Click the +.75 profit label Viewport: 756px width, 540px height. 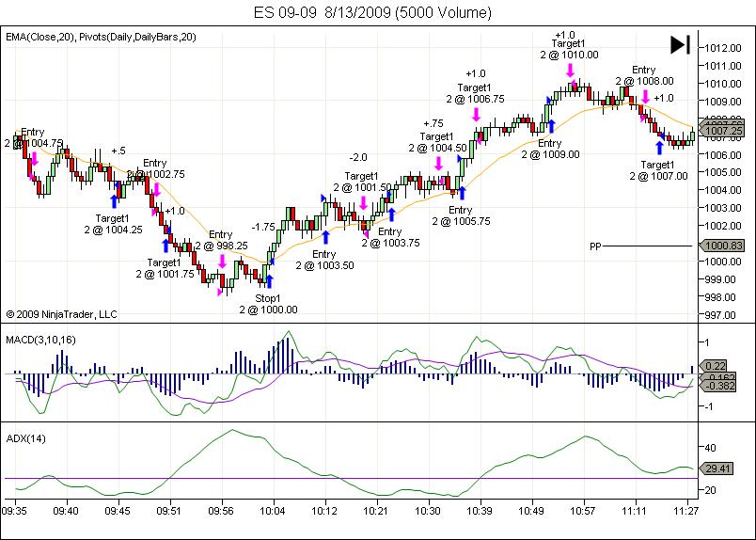point(433,123)
